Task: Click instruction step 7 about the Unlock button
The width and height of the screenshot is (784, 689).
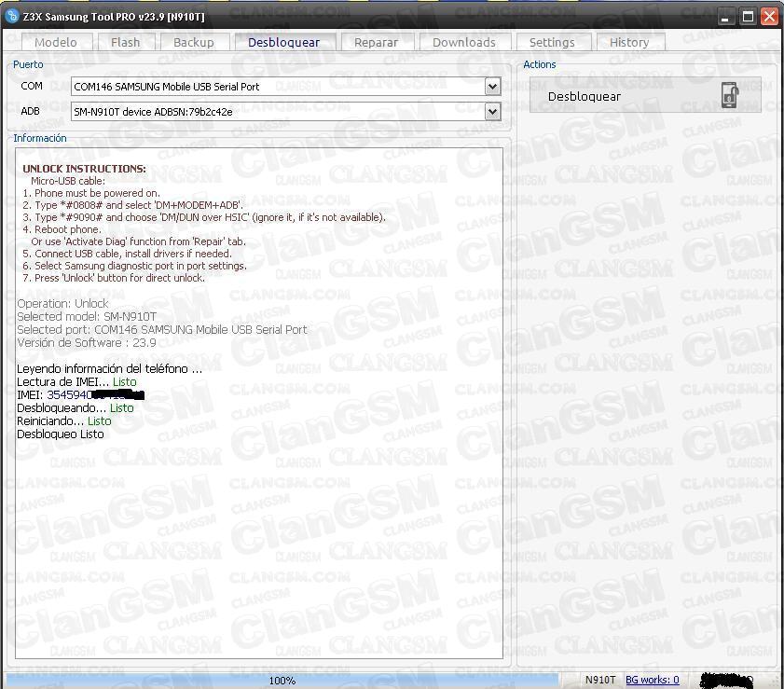Action: point(114,278)
